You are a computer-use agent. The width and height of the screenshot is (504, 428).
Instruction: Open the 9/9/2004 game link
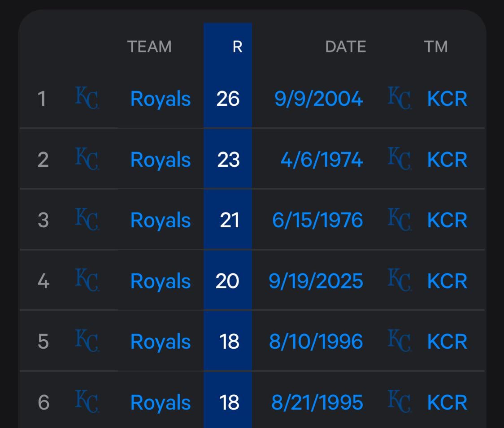(318, 99)
